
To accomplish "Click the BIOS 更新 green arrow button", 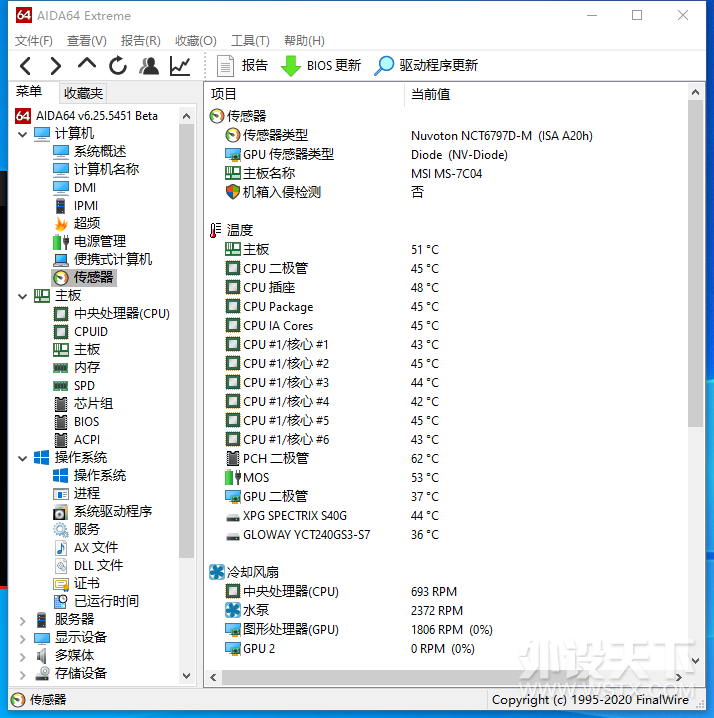I will coord(321,65).
